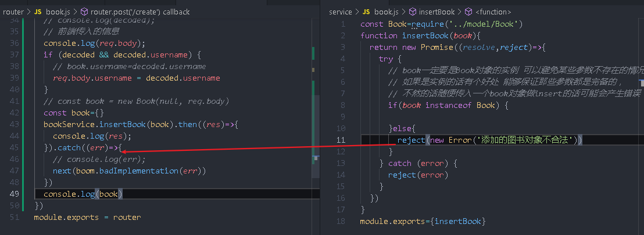Image resolution: width=644 pixels, height=235 pixels.
Task: Select line number 36 in router book.js
Action: pyautogui.click(x=15, y=43)
